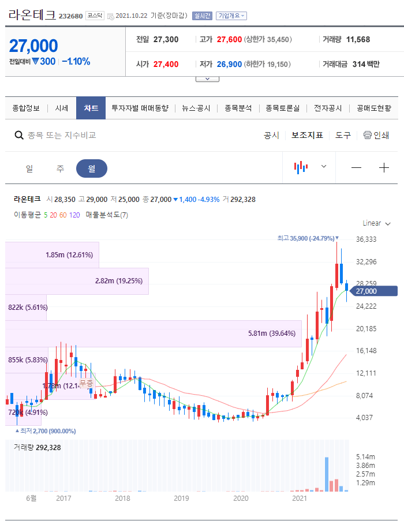
Task: Click the search magnifier icon
Action: point(19,136)
